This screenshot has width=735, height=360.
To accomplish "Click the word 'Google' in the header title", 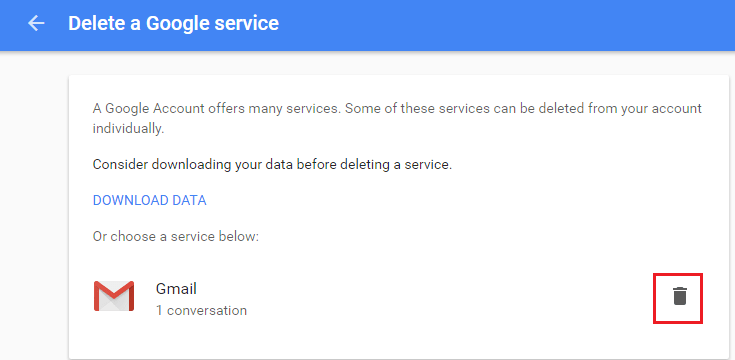I will [x=177, y=23].
